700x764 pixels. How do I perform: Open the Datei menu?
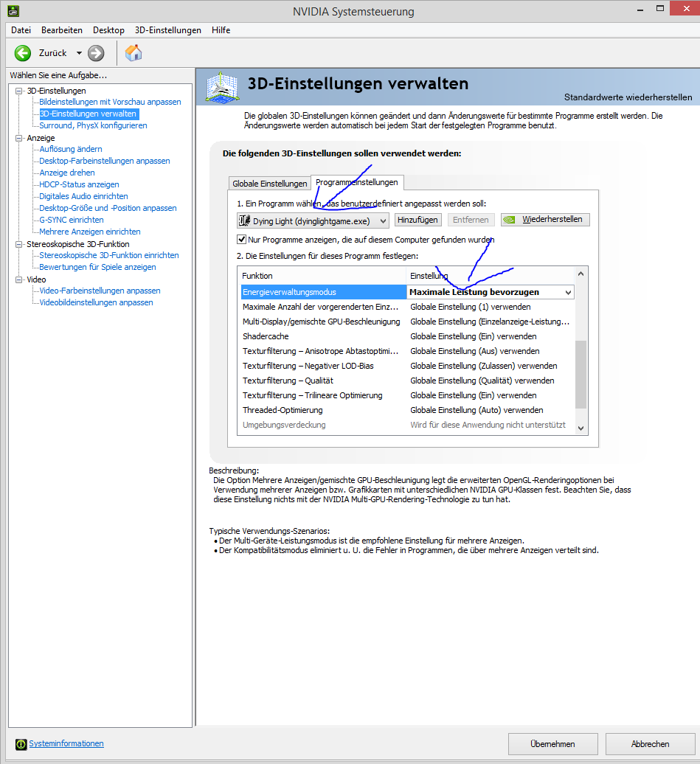(x=21, y=30)
